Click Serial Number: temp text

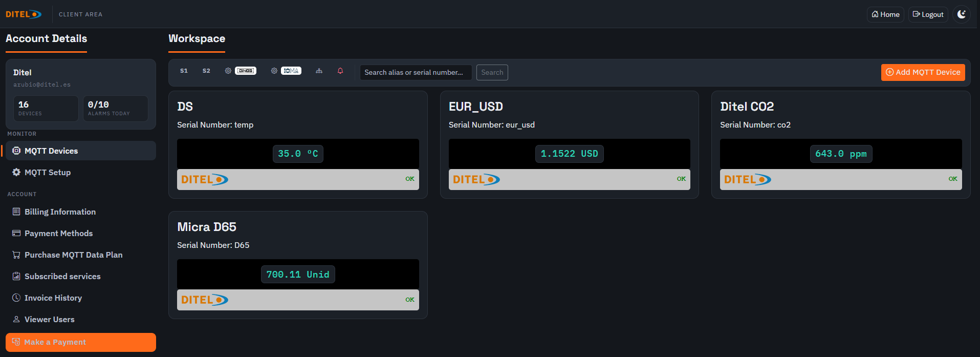click(x=215, y=124)
